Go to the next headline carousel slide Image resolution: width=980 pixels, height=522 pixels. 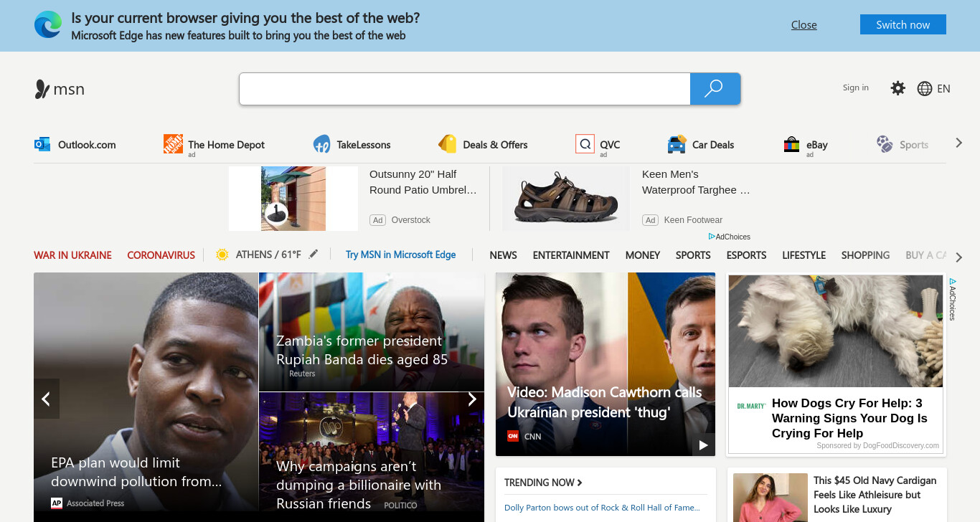coord(472,399)
